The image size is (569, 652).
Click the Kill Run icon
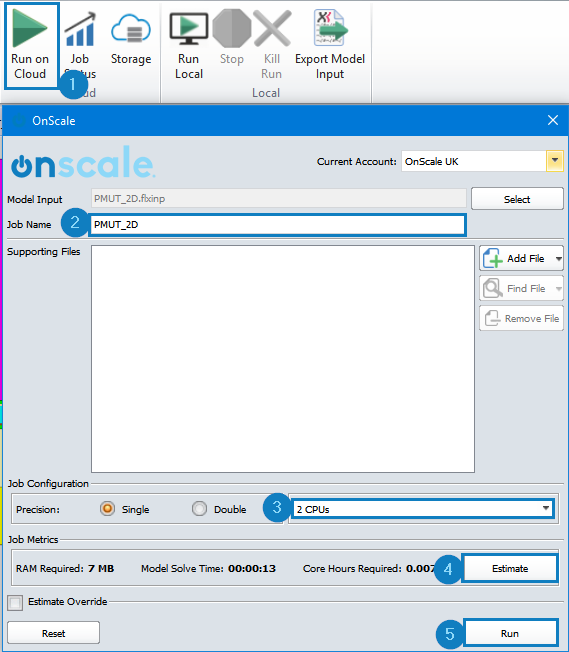(x=272, y=28)
